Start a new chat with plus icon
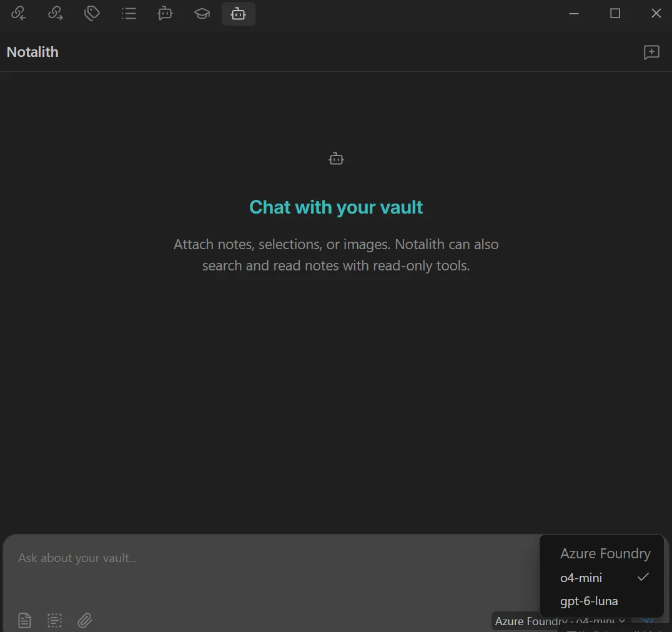Screen dimensions: 672x632 651,52
